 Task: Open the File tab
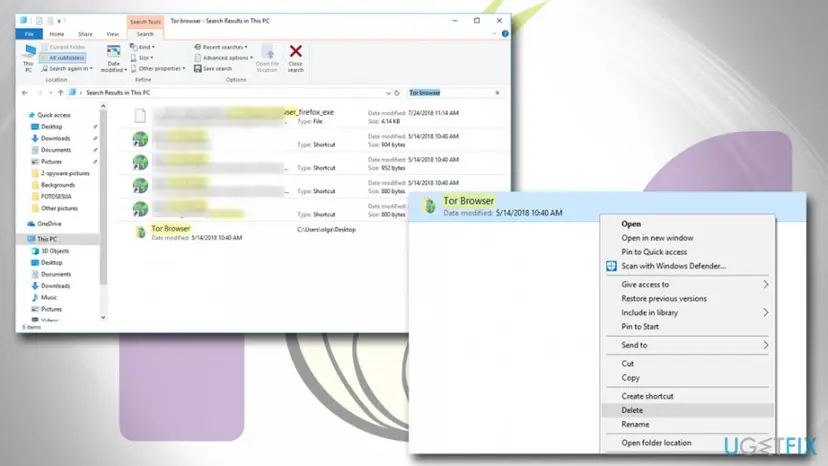29,34
